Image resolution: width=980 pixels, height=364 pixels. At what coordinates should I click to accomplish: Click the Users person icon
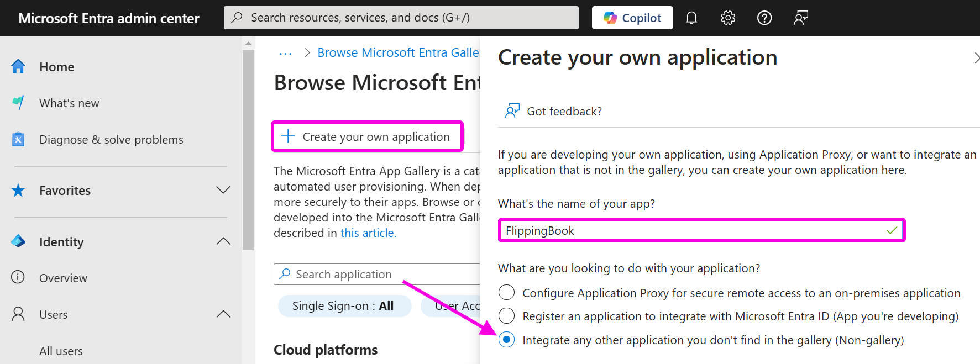(18, 314)
